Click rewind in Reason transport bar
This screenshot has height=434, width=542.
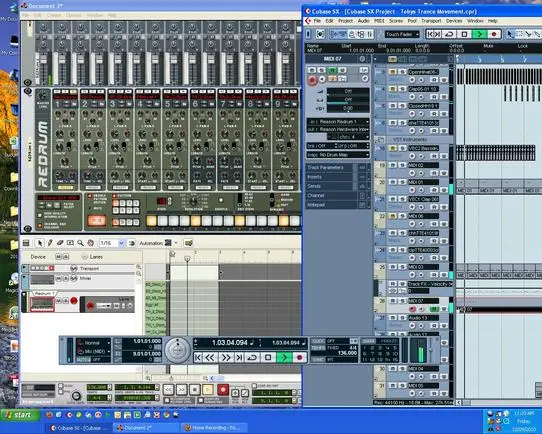pyautogui.click(x=168, y=390)
